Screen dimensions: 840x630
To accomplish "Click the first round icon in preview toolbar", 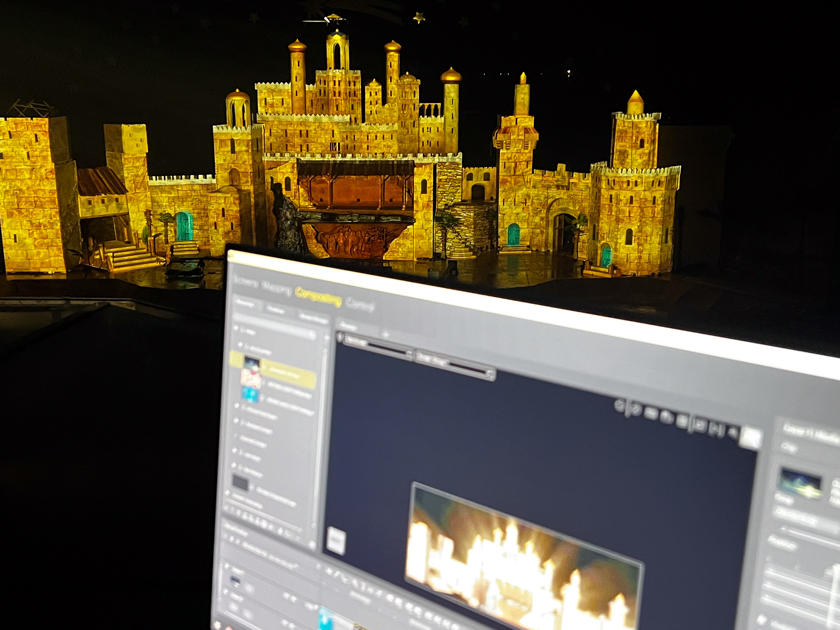I will 619,406.
